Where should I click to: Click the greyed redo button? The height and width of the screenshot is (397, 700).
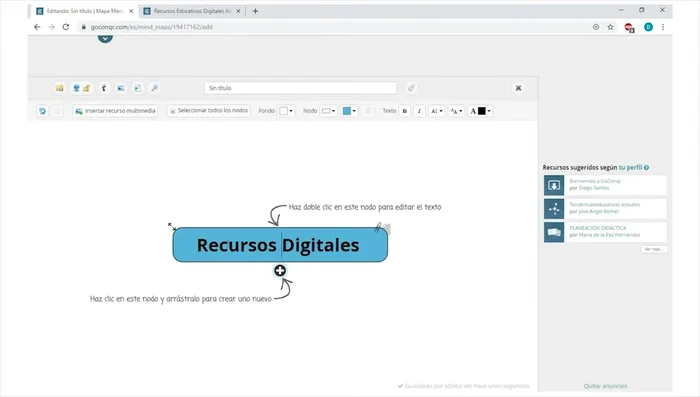coord(57,111)
